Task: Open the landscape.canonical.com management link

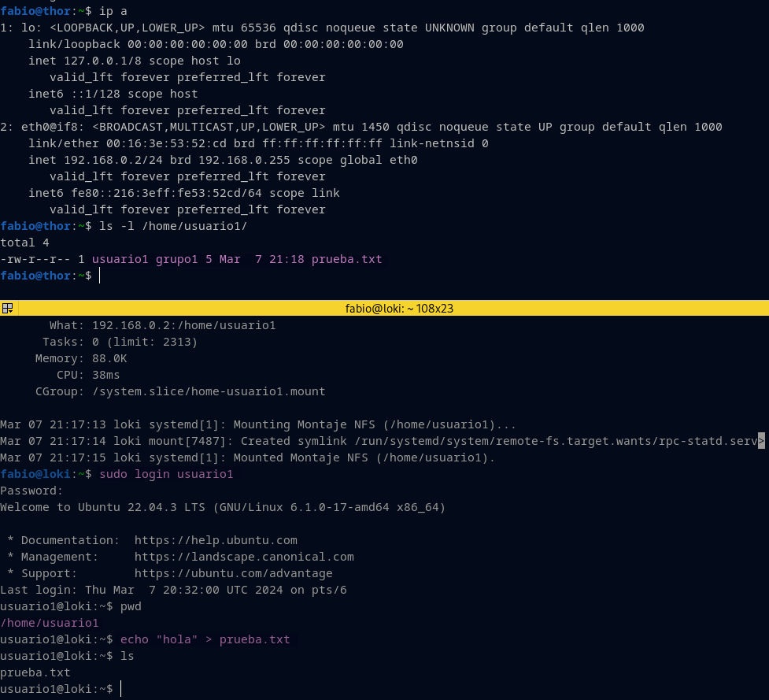Action: point(243,557)
